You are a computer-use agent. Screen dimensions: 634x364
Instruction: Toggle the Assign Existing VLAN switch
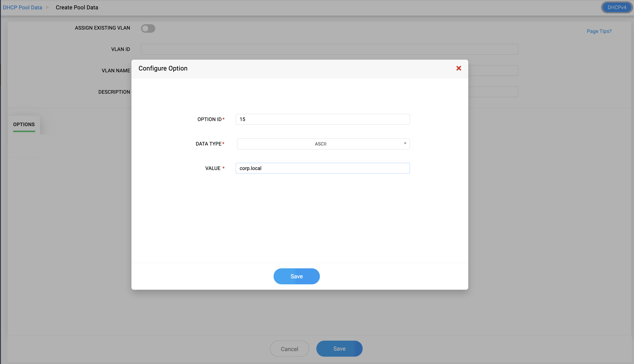point(148,28)
